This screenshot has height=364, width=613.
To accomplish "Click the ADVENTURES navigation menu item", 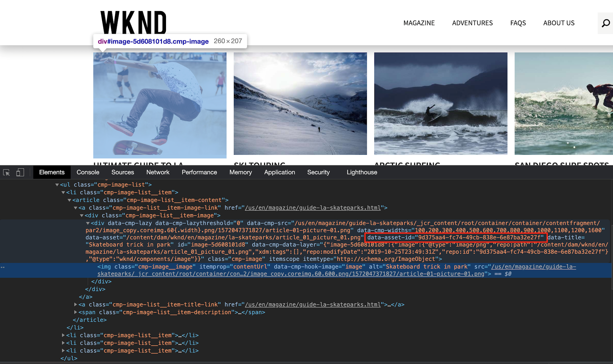I will click(473, 23).
